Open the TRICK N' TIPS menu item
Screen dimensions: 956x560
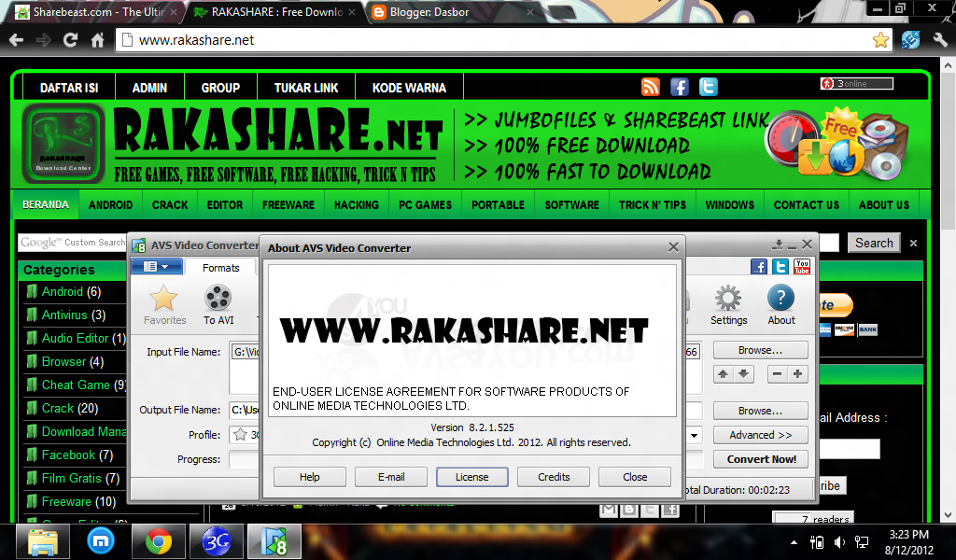pos(653,204)
